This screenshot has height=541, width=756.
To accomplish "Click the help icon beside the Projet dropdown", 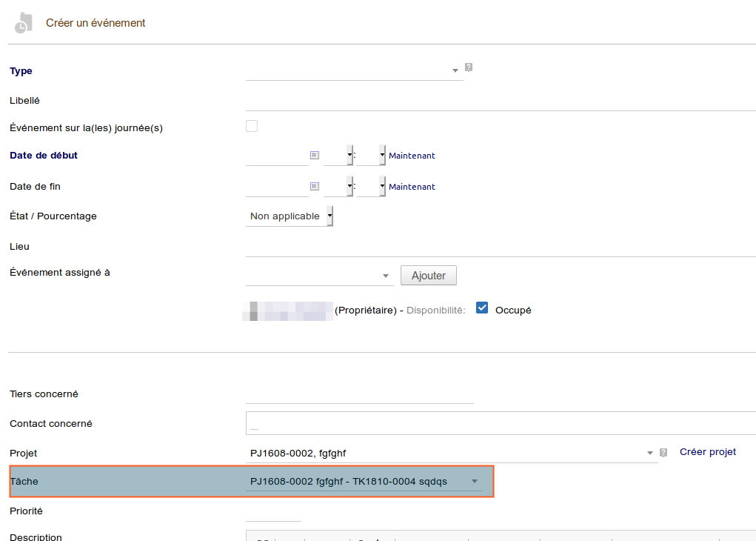I will coord(663,452).
